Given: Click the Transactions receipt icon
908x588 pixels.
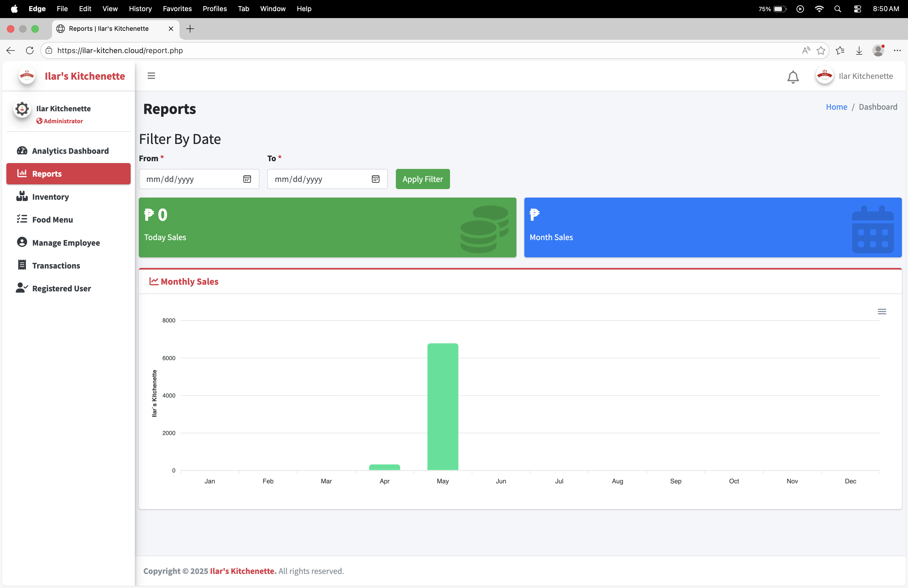Looking at the screenshot, I should (22, 265).
